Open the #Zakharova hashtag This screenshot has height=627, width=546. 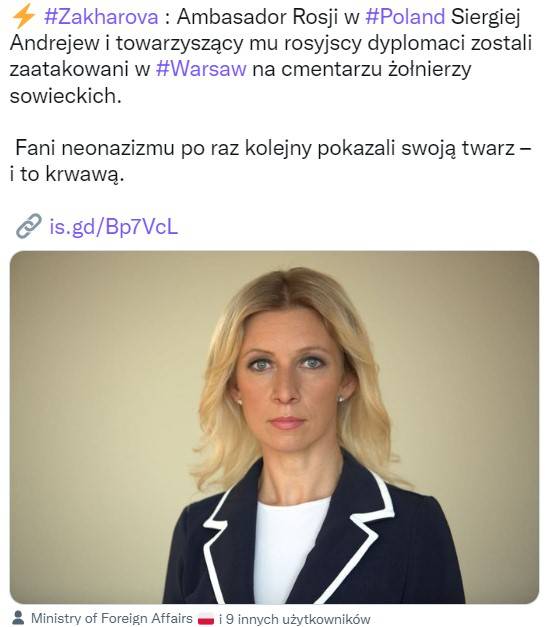101,18
